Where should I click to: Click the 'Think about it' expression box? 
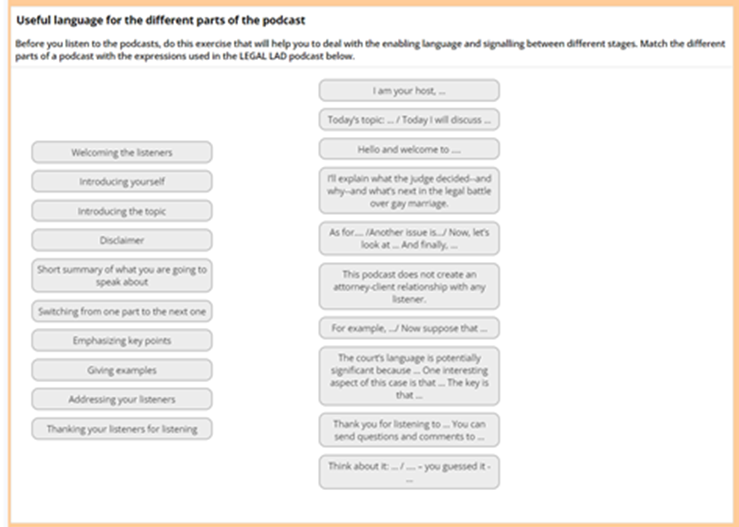pos(409,472)
